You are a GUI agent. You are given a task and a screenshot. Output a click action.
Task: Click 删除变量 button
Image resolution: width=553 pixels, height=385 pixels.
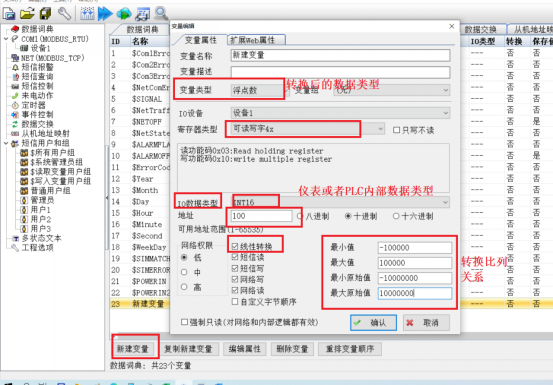point(292,349)
